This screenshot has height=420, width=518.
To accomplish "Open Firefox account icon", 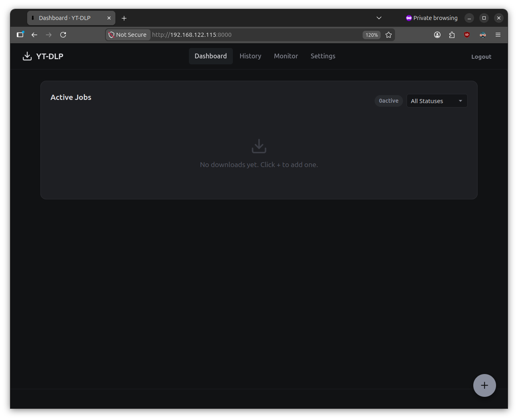I will 437,35.
